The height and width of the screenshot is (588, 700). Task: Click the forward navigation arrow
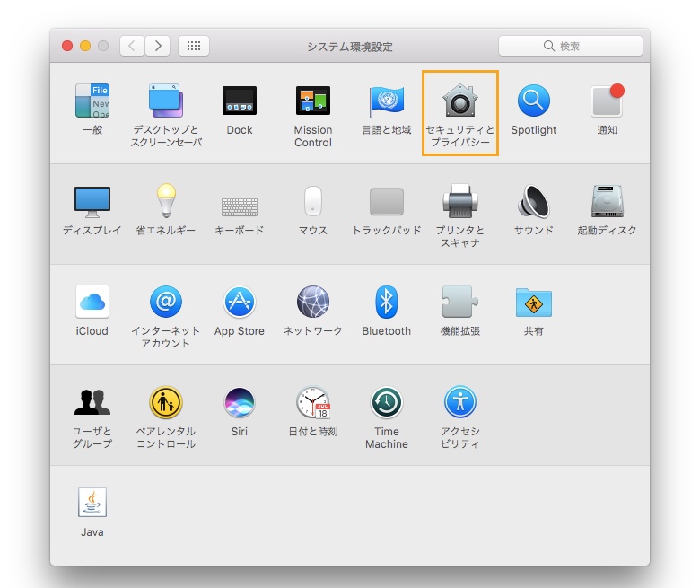[158, 46]
